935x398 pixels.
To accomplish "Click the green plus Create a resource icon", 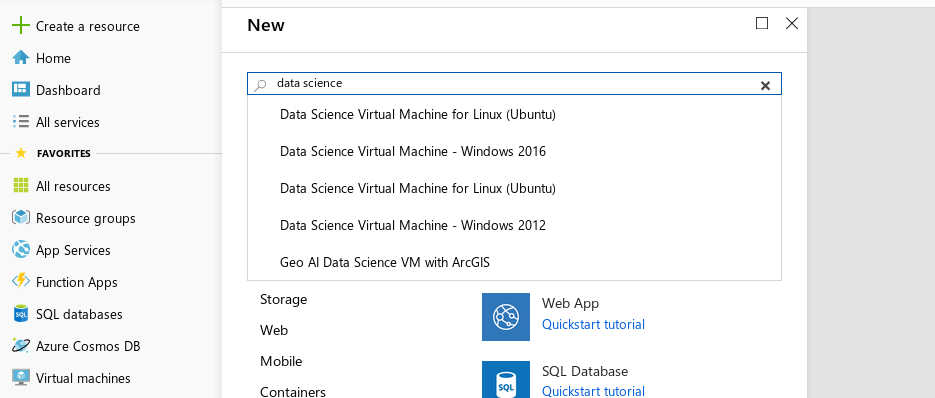I will 21,26.
